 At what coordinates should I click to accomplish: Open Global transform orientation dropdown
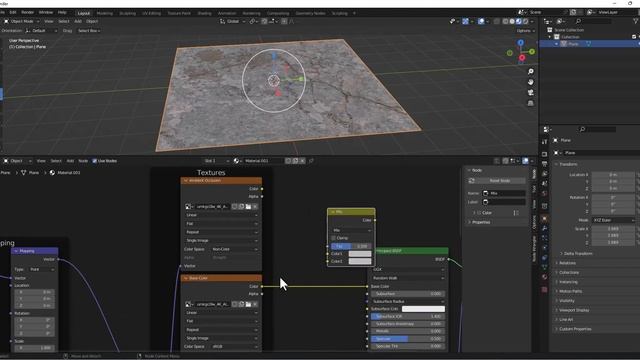pos(233,21)
